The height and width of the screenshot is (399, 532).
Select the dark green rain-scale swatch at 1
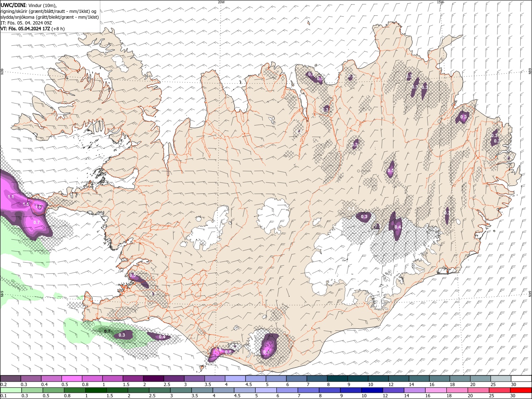pyautogui.click(x=96, y=390)
